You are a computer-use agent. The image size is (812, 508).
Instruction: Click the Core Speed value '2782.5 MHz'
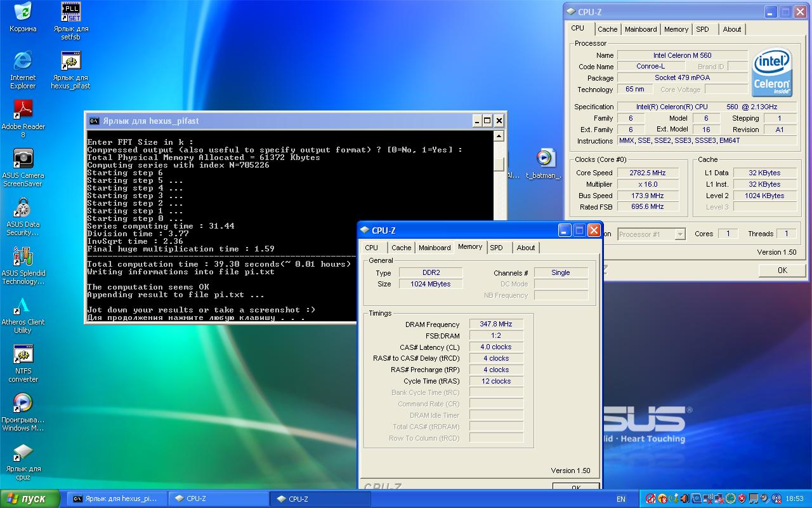[648, 173]
